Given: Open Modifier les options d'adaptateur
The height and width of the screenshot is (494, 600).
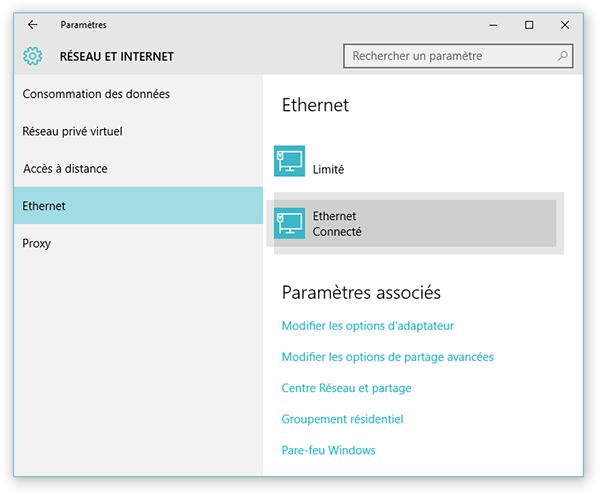Looking at the screenshot, I should 368,326.
